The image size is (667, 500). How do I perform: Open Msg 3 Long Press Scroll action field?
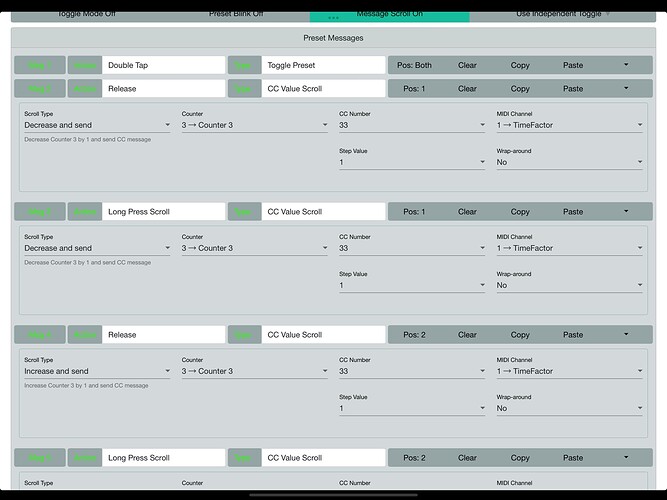pos(163,211)
